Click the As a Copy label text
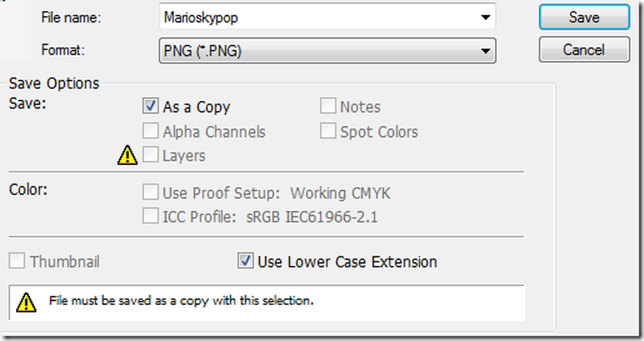 196,107
